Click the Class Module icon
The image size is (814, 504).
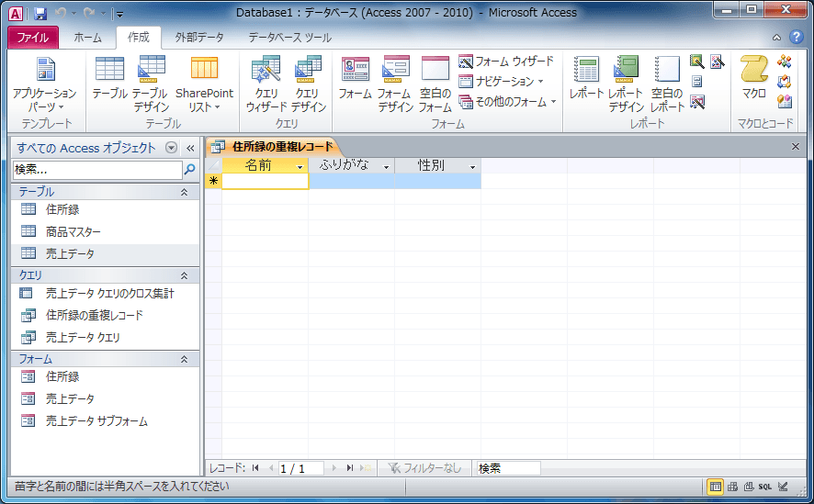click(785, 82)
